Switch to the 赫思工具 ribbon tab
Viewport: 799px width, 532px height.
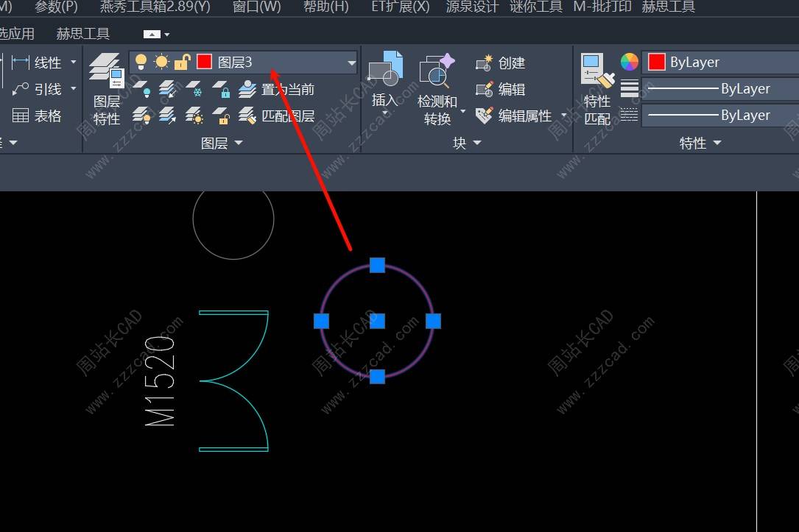click(x=82, y=34)
